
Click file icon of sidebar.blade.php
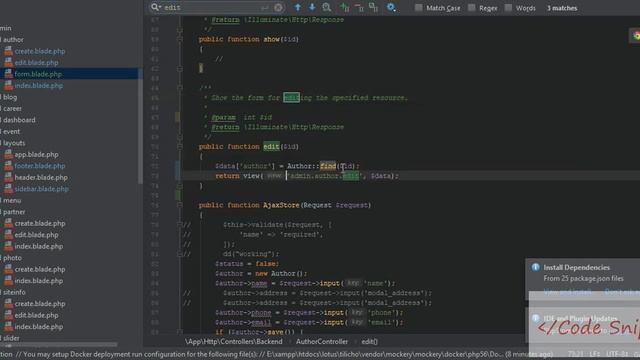point(8,189)
